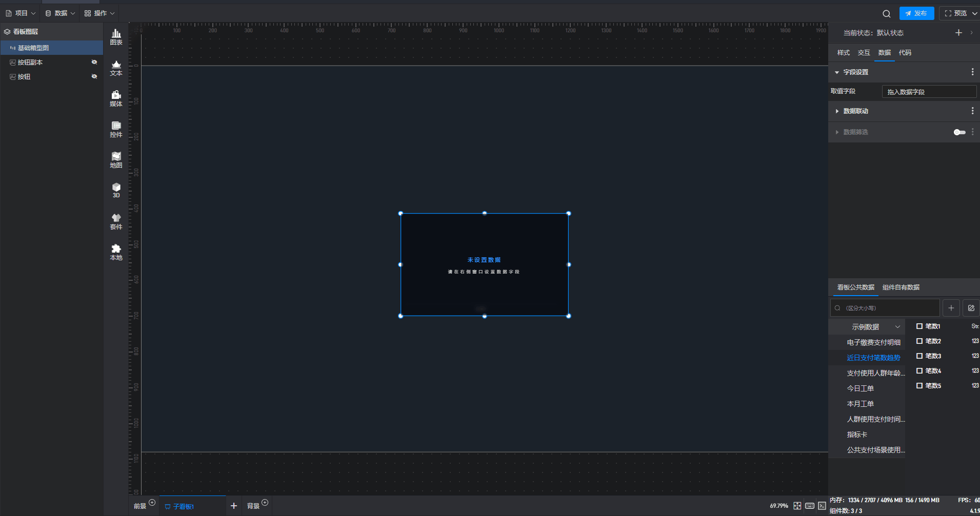The image size is (980, 516).
Task: Toggle the 数据筛选 switch
Action: click(959, 132)
